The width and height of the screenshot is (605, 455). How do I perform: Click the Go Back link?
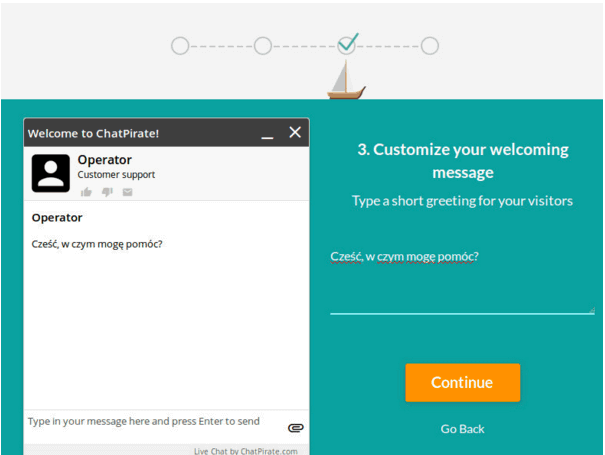click(462, 429)
